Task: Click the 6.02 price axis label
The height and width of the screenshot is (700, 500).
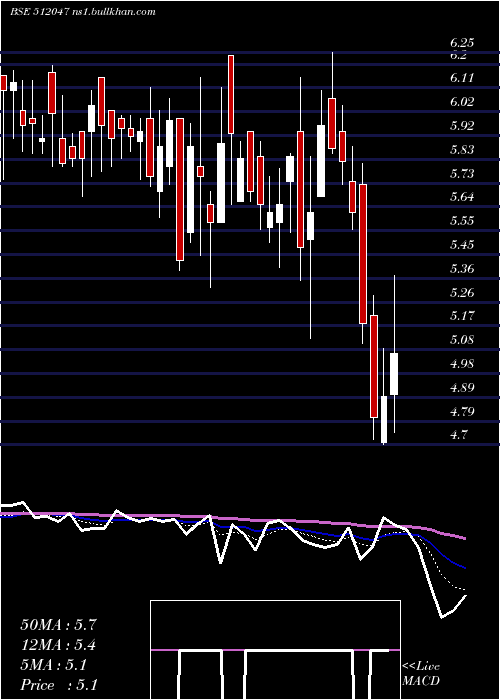Action: (x=462, y=102)
